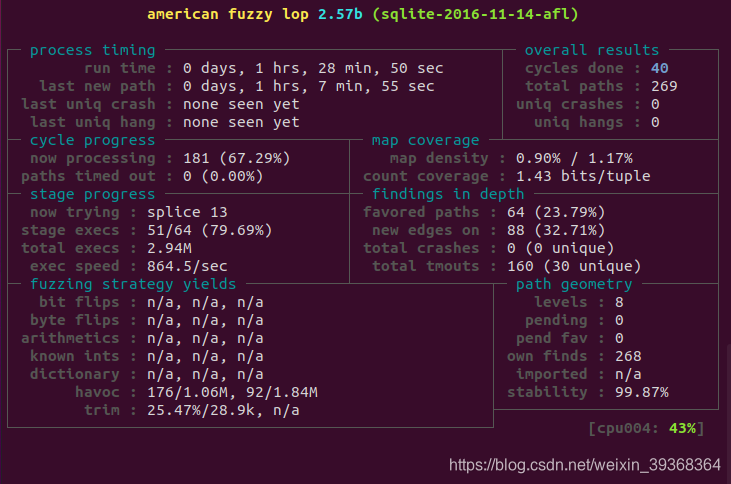Viewport: 731px width, 484px height.
Task: Click the 'uniq crashes' label
Action: coord(569,104)
